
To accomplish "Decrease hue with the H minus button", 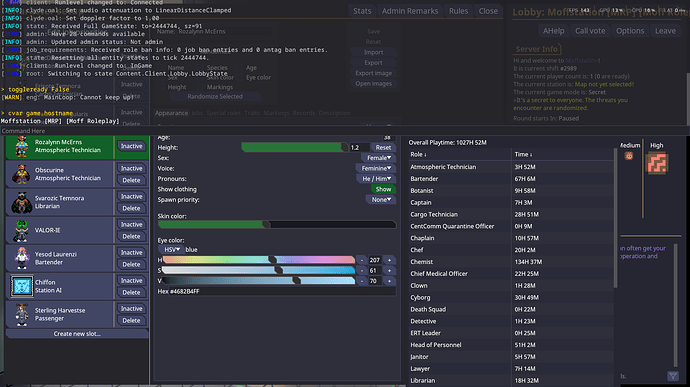I will click(362, 260).
